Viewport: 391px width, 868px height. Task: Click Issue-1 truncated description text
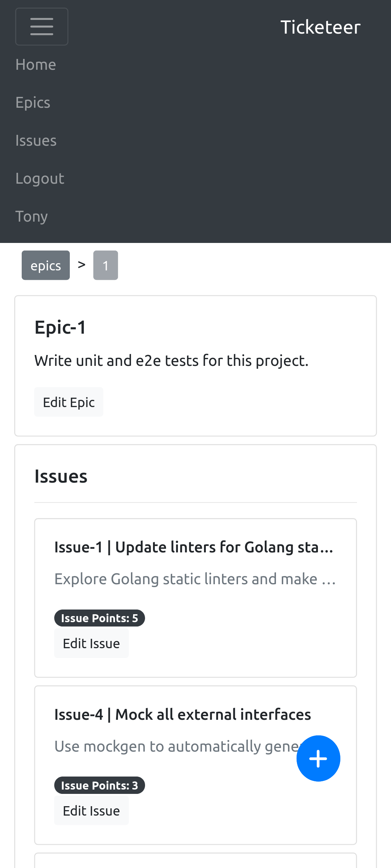(195, 578)
